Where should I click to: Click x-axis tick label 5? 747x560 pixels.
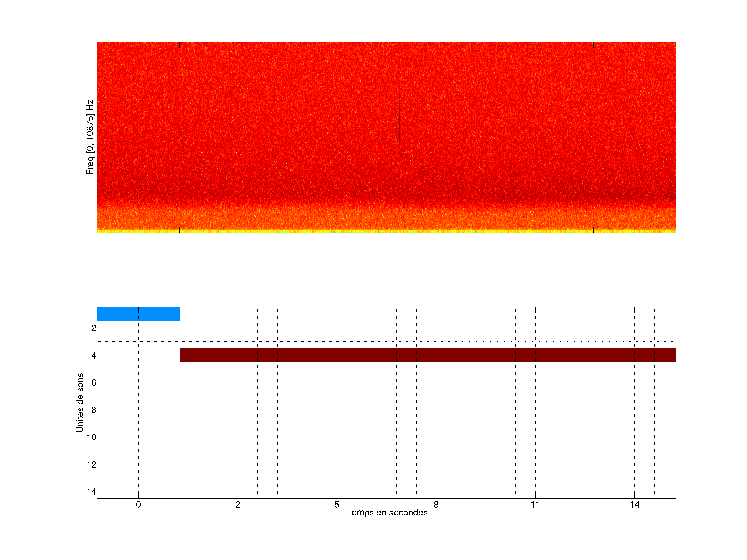click(x=337, y=505)
